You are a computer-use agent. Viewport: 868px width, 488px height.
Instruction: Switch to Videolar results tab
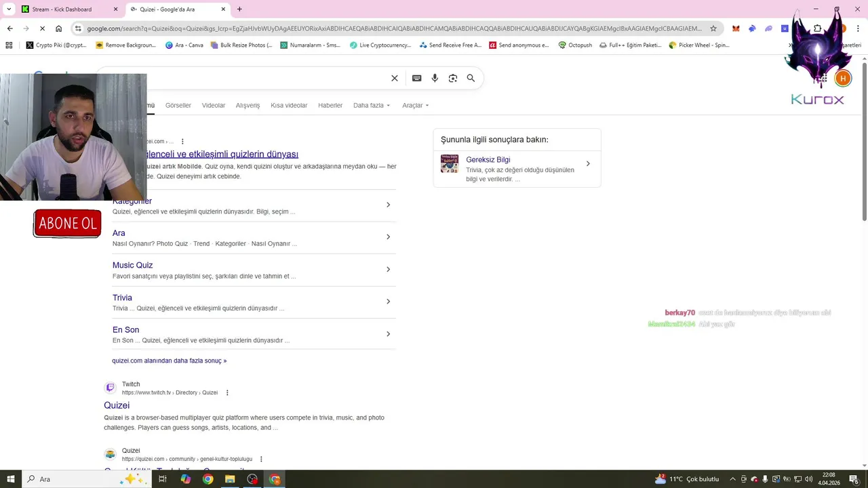(x=214, y=105)
